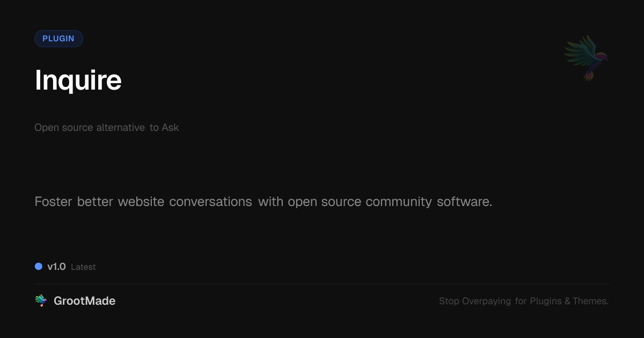Click the blue version status dot

tap(38, 266)
